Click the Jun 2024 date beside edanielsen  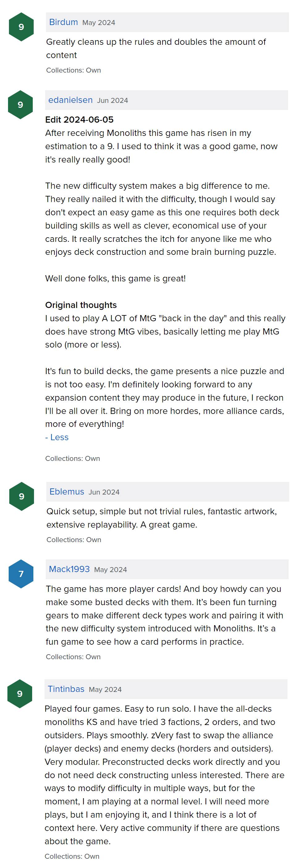coord(112,100)
